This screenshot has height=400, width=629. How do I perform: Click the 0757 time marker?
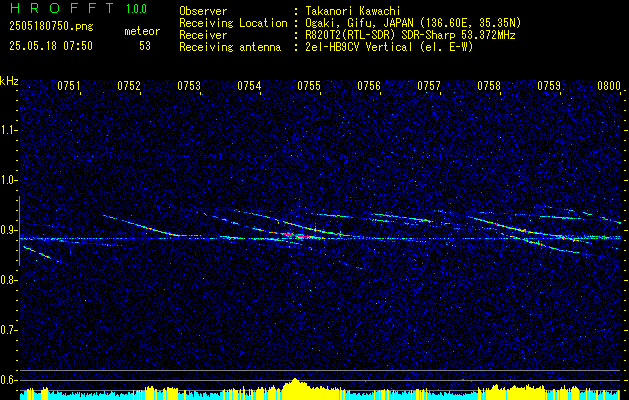click(428, 86)
